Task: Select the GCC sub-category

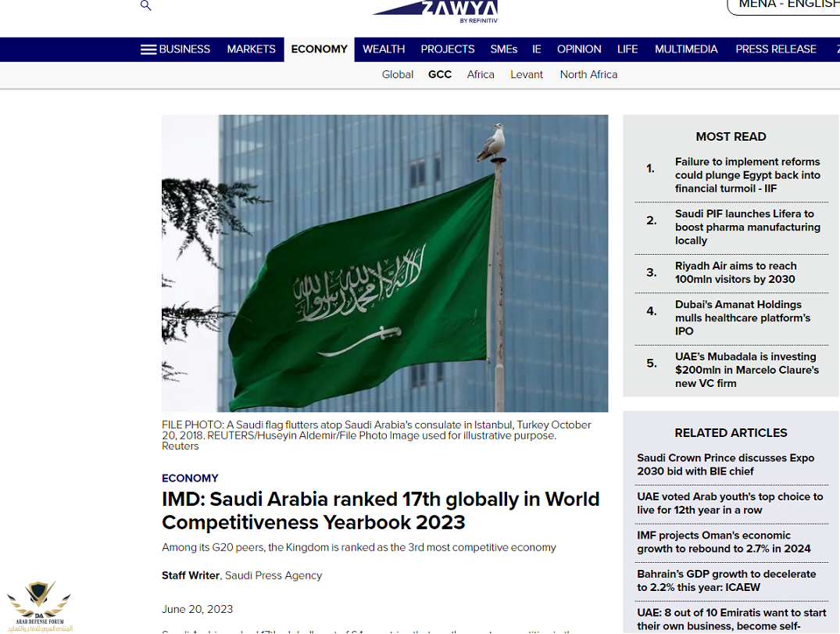Action: 440,74
